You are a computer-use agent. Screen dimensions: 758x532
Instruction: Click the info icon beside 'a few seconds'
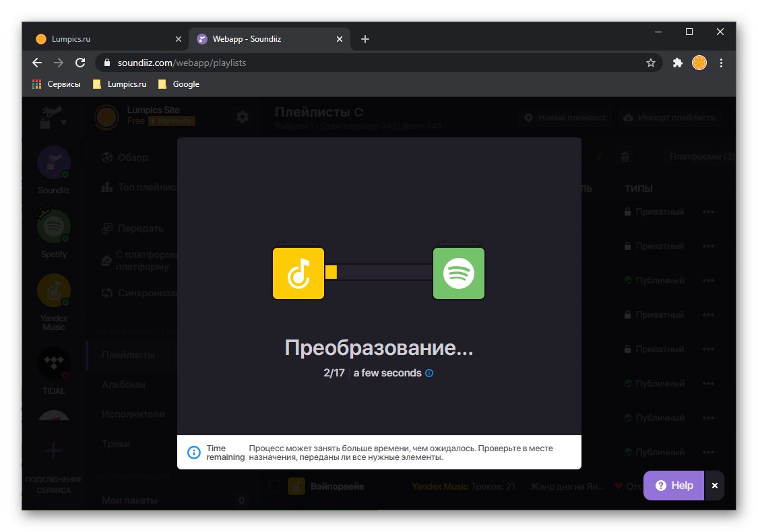point(429,372)
